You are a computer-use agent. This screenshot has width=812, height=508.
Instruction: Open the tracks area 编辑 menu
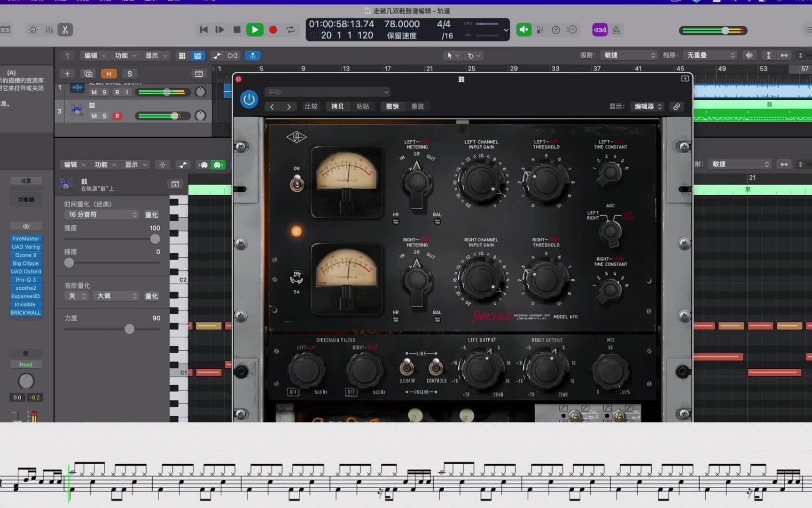click(95, 56)
